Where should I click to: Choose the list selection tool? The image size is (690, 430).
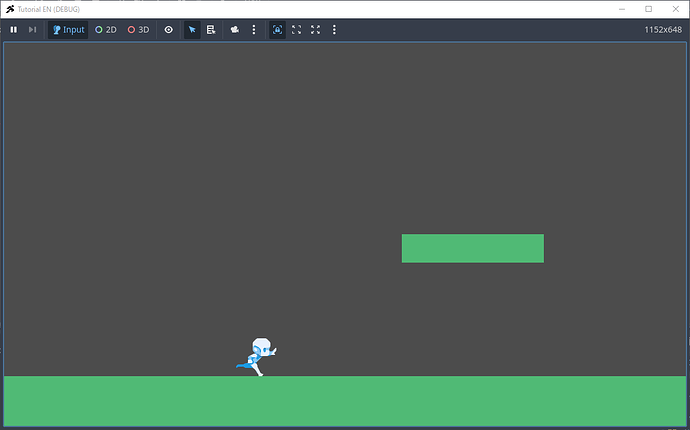(211, 30)
